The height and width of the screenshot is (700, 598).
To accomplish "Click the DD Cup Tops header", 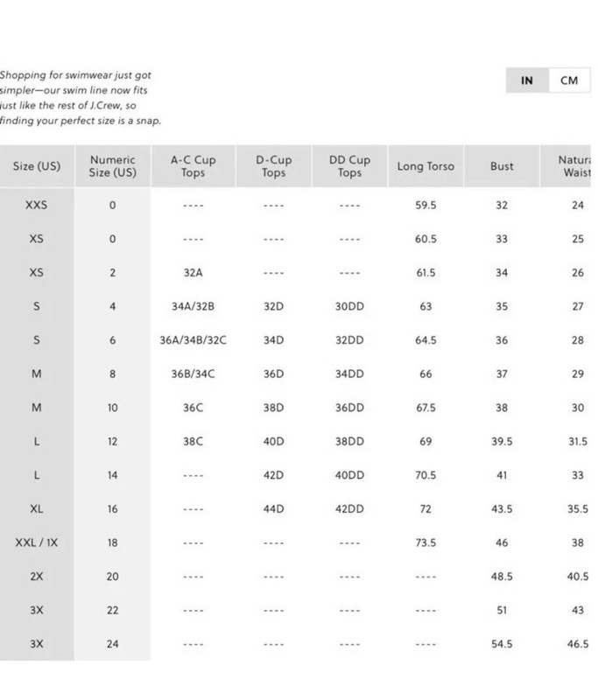I will [x=349, y=166].
